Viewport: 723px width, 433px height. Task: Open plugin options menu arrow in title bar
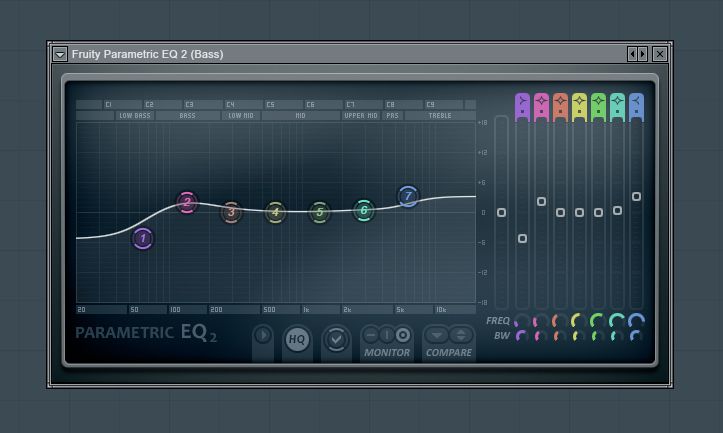[x=60, y=54]
